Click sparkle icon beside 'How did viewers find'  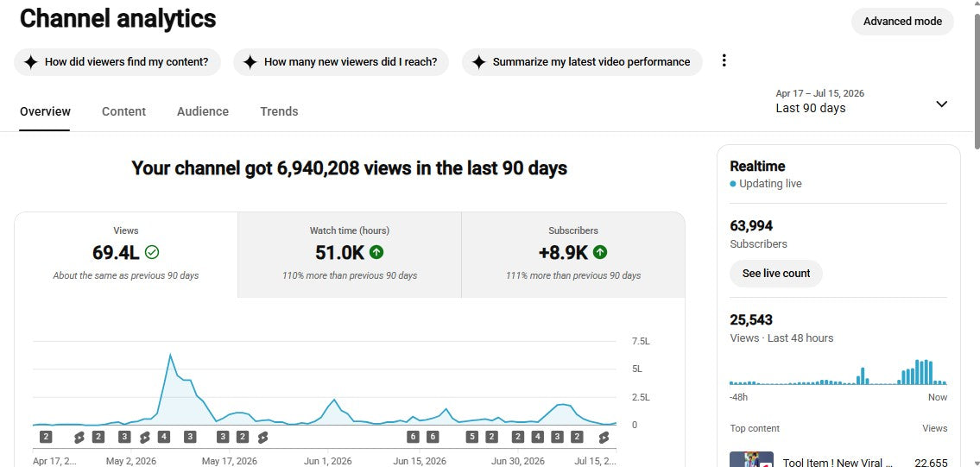pyautogui.click(x=30, y=62)
